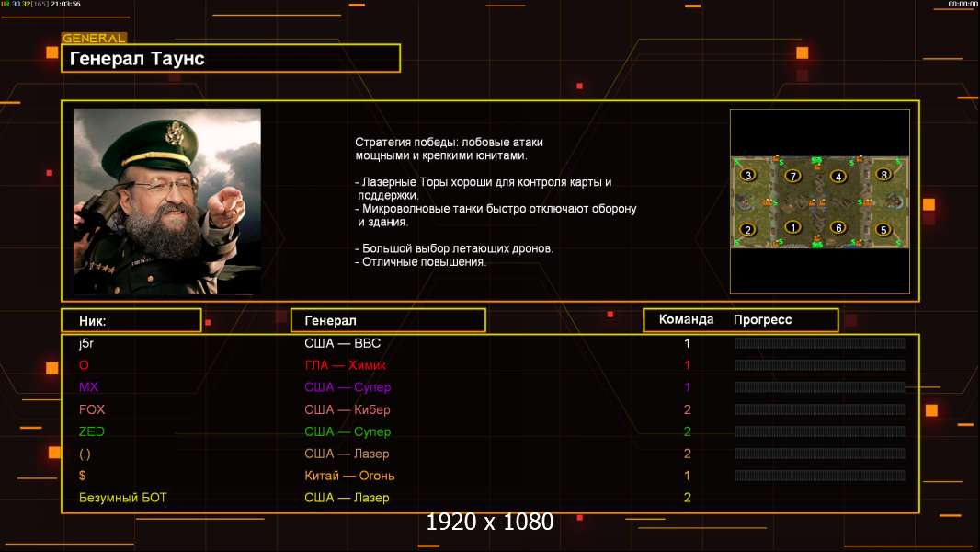Click the Прогресс column header
980x552 pixels.
(x=762, y=320)
